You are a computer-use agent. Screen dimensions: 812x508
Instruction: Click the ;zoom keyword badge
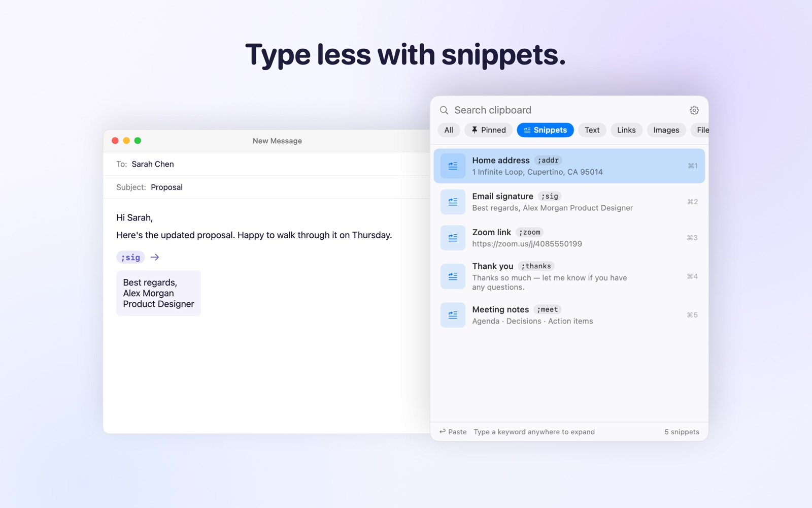[x=530, y=232]
